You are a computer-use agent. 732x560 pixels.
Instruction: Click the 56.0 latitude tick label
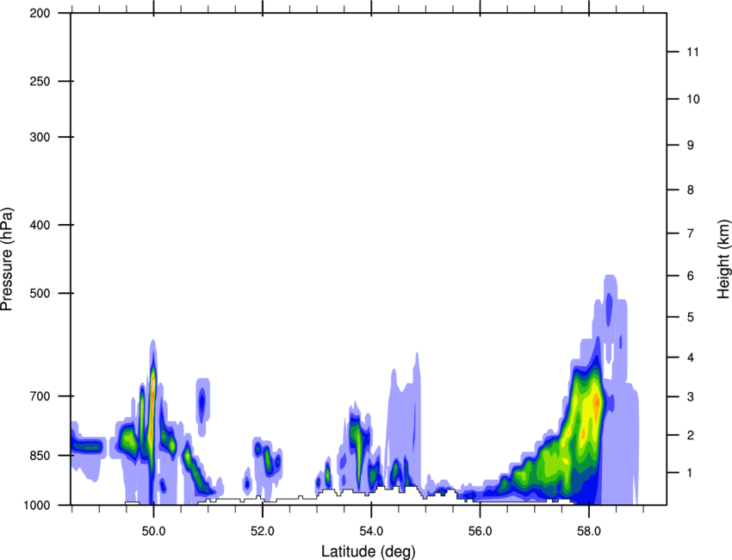481,531
